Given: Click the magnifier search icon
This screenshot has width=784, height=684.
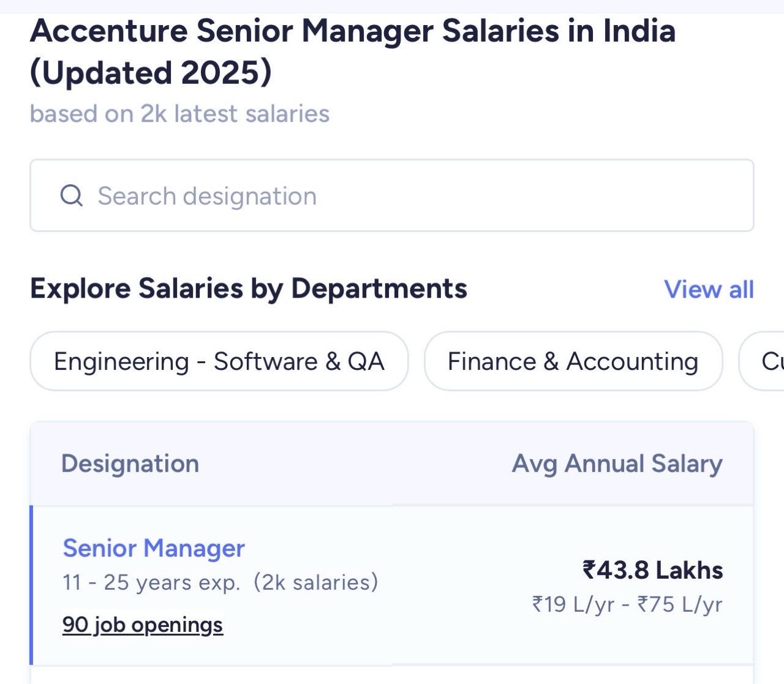Looking at the screenshot, I should click(71, 196).
